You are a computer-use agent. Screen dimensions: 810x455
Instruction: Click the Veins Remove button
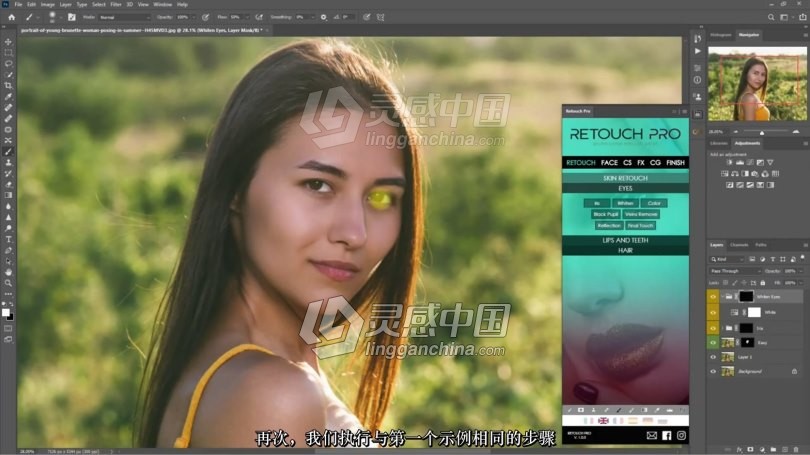pyautogui.click(x=641, y=214)
